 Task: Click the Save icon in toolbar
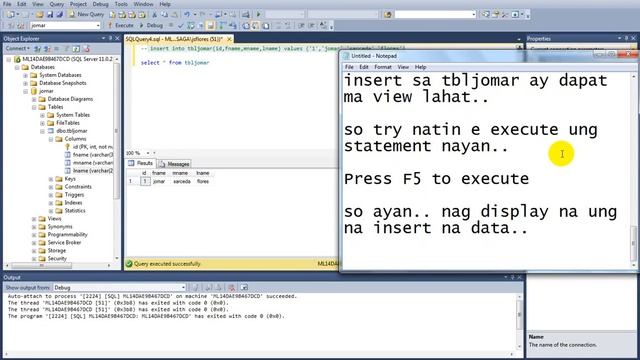pyautogui.click(x=50, y=14)
